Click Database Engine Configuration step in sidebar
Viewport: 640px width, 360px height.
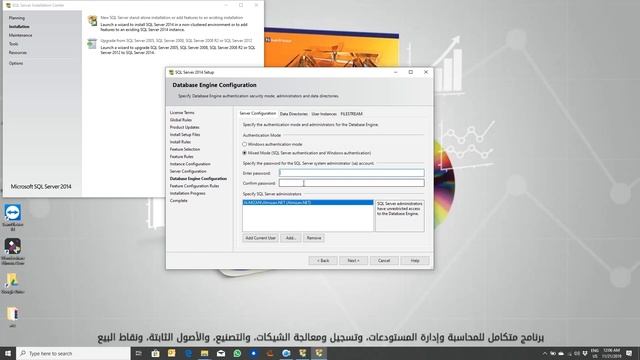(198, 178)
